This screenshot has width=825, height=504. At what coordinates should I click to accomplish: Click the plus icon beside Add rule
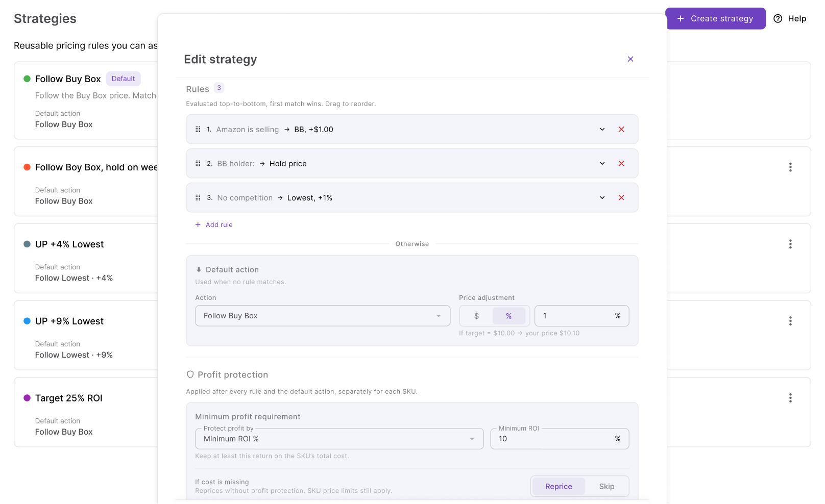click(x=198, y=225)
